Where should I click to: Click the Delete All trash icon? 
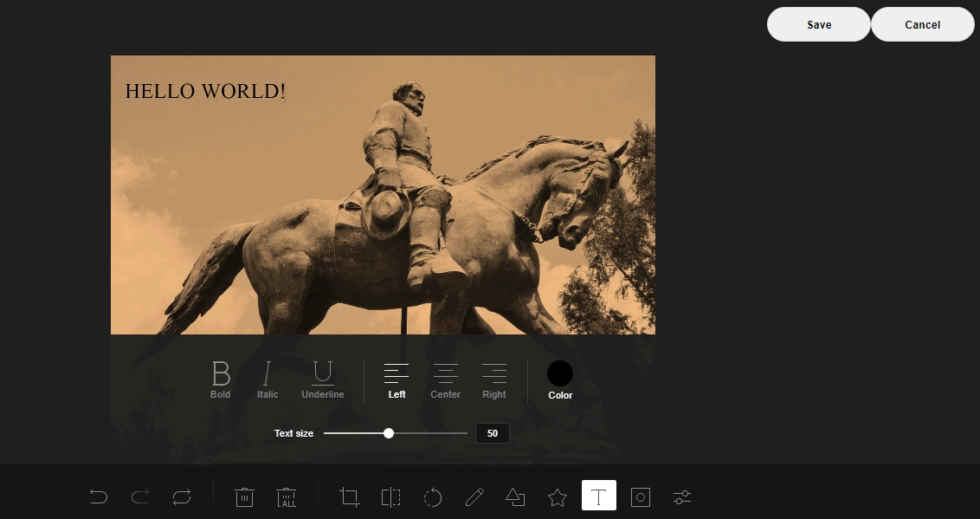click(287, 496)
